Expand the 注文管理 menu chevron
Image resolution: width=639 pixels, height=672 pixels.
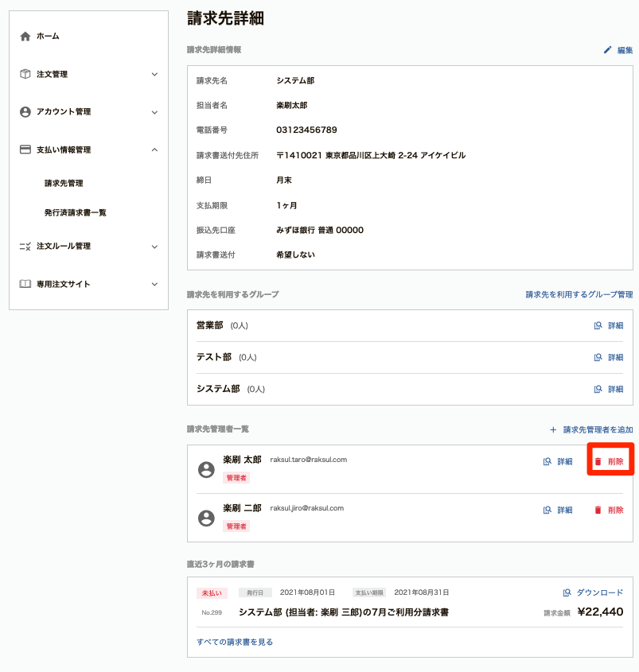pos(155,74)
